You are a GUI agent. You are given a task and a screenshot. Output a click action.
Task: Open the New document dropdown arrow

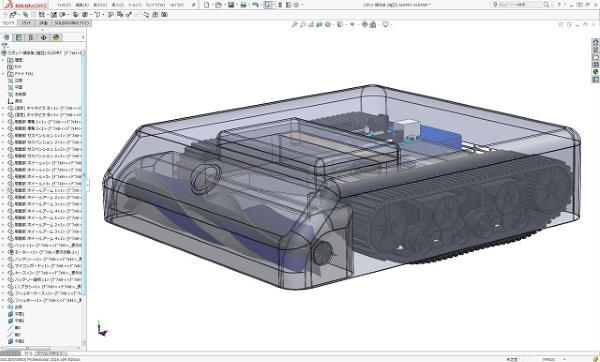point(212,5)
